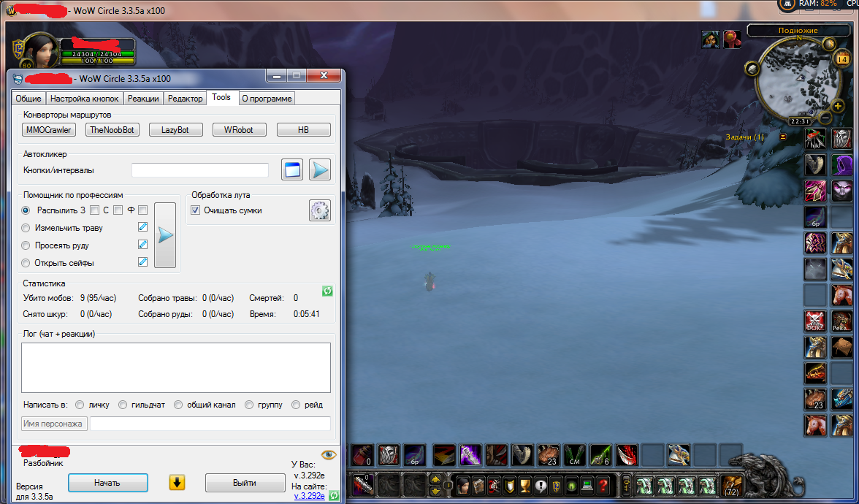Open the spellbook micro button
This screenshot has height=504, width=859.
[x=478, y=485]
